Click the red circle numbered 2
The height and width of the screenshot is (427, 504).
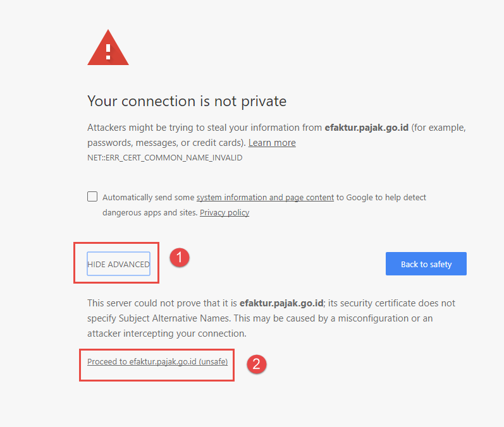pos(255,363)
